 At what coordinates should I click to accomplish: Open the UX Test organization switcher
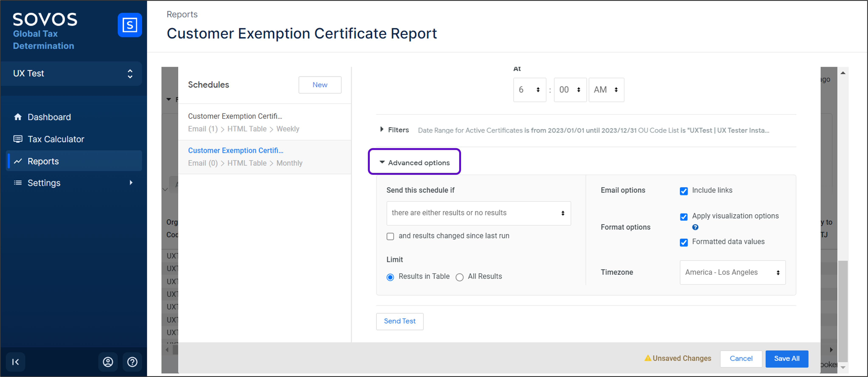pyautogui.click(x=72, y=73)
